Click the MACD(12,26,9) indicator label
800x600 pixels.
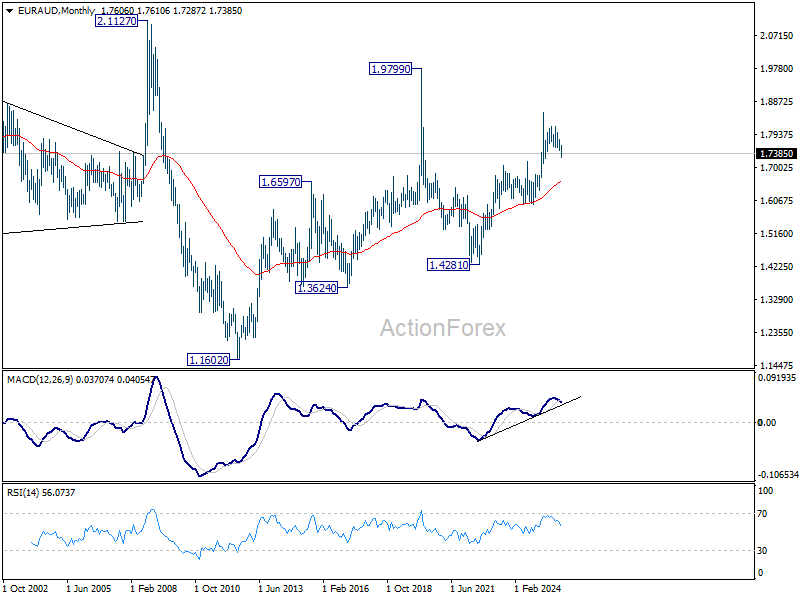click(40, 380)
